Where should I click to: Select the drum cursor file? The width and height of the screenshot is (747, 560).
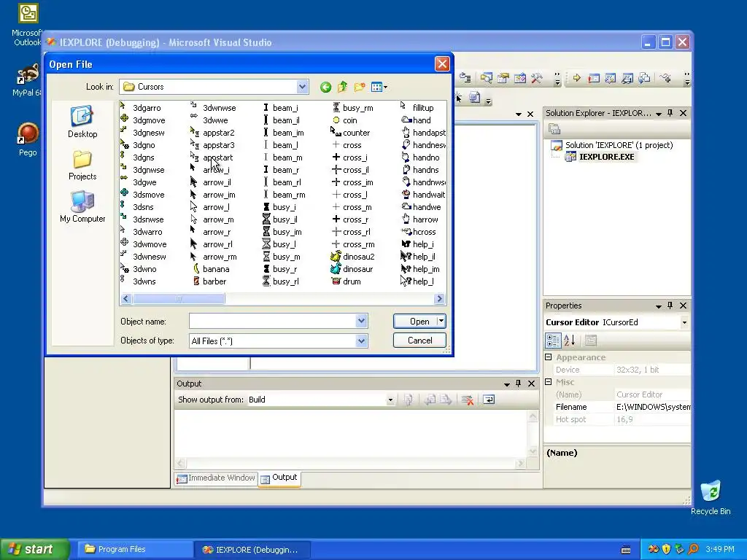click(347, 281)
